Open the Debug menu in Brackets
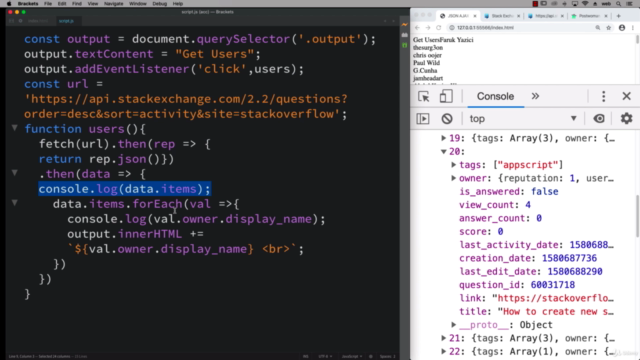 (x=160, y=4)
